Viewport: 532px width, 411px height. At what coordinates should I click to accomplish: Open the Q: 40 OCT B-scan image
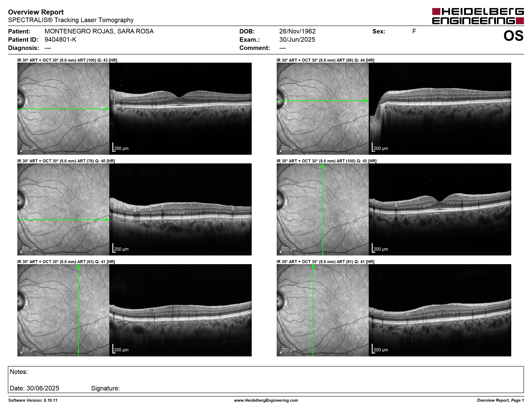coord(180,209)
